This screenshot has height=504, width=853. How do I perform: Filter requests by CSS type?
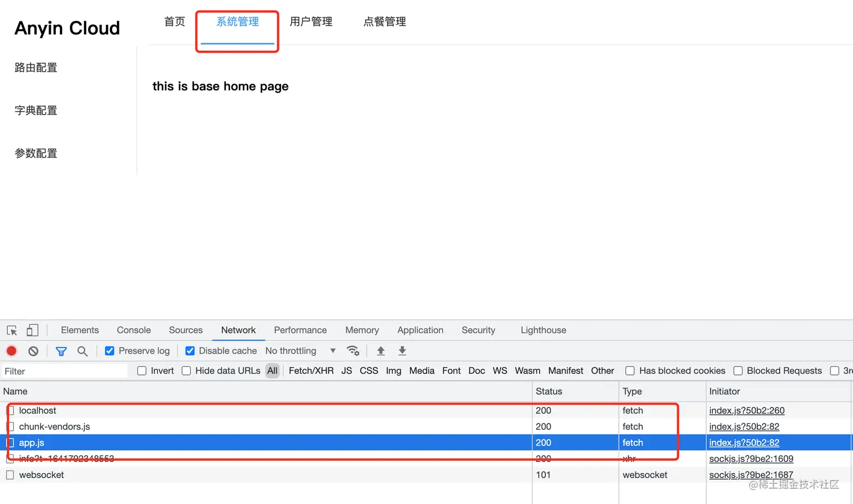(x=369, y=370)
